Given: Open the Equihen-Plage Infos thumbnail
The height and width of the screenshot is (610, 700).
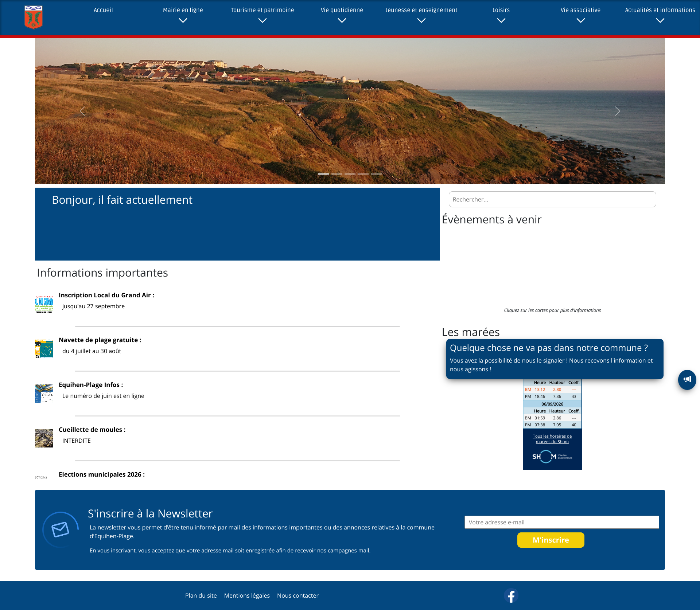Looking at the screenshot, I should point(44,394).
